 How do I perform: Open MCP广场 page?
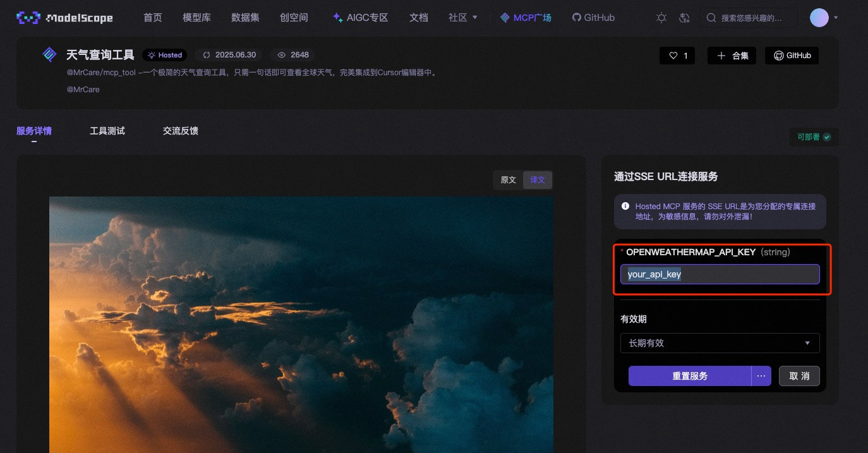click(526, 18)
